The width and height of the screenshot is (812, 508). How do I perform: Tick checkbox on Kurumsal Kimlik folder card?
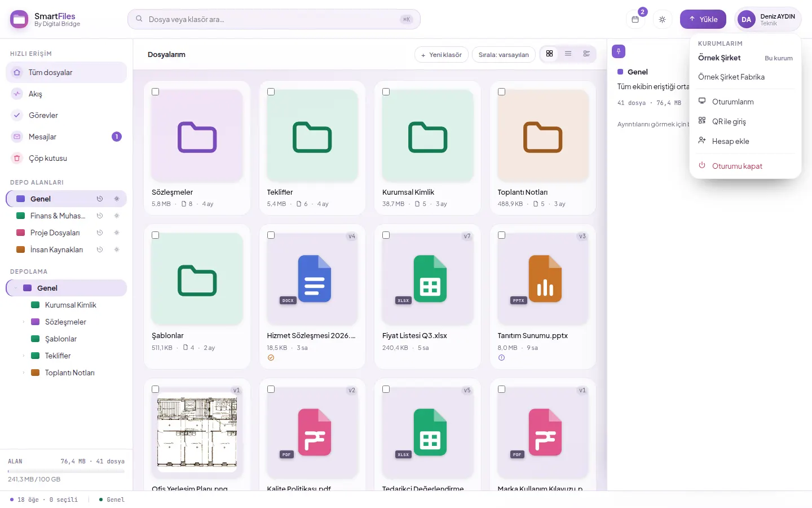(x=386, y=92)
